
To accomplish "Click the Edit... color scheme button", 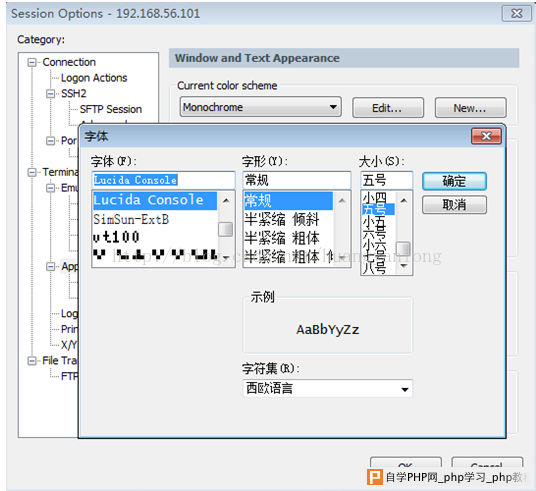I will 388,108.
